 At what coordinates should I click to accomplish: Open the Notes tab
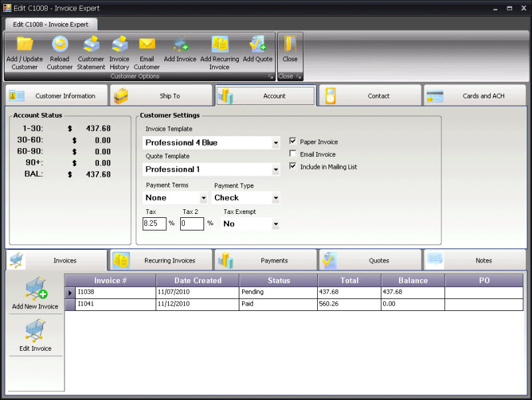pos(475,260)
